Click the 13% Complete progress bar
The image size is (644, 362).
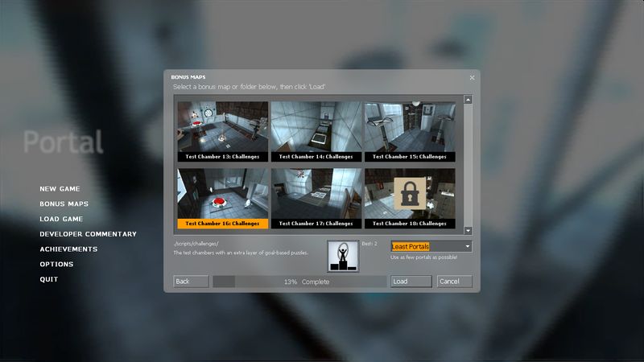299,282
